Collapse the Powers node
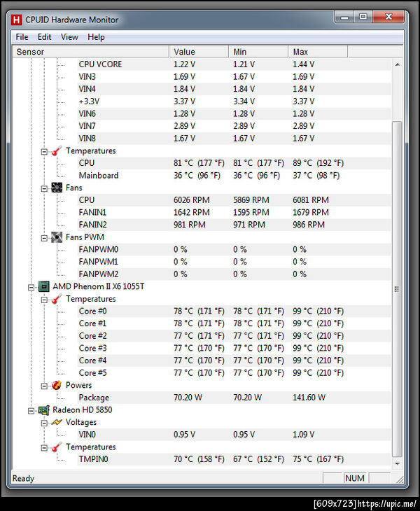The height and width of the screenshot is (511, 420). coord(44,386)
